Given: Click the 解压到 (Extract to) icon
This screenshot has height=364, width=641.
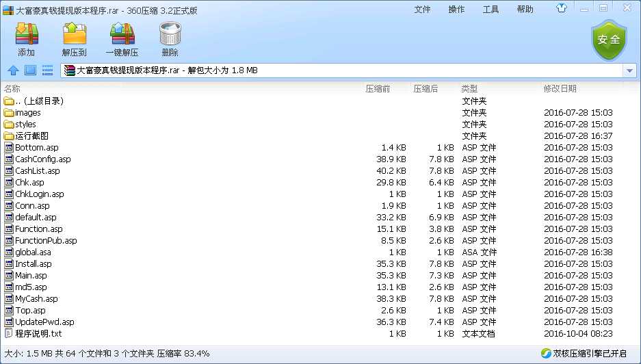Looking at the screenshot, I should (75, 34).
